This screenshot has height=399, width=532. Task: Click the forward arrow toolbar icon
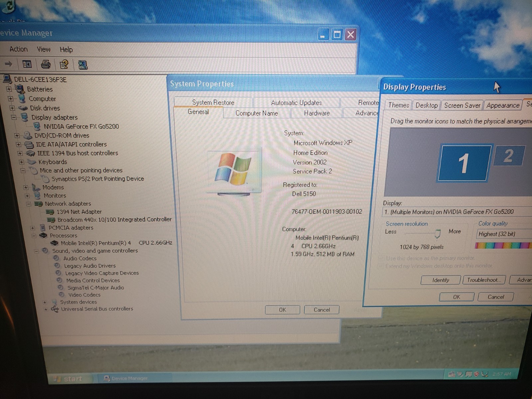pyautogui.click(x=9, y=64)
